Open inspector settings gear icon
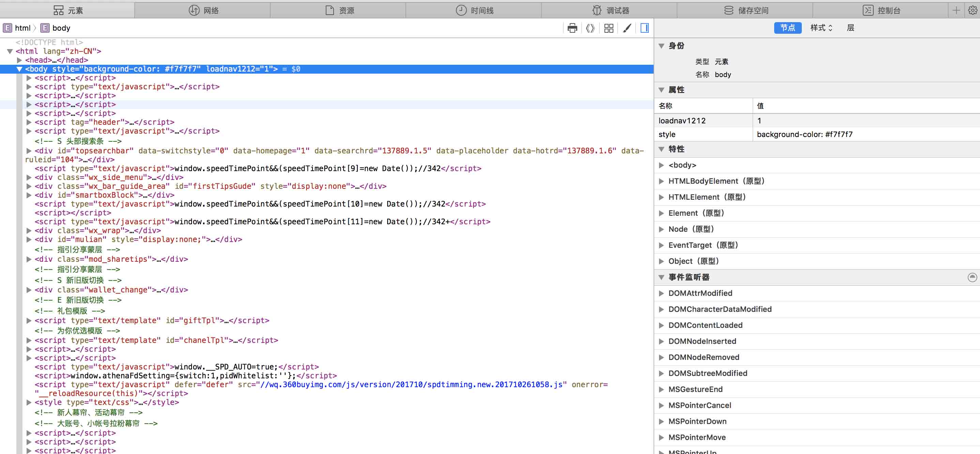The width and height of the screenshot is (980, 454). coord(973,10)
